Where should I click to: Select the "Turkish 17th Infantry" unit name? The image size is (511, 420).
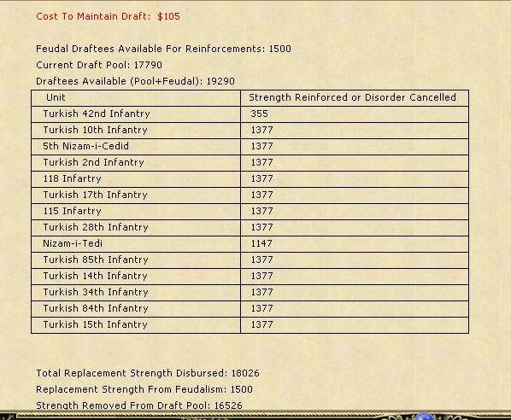pos(95,195)
